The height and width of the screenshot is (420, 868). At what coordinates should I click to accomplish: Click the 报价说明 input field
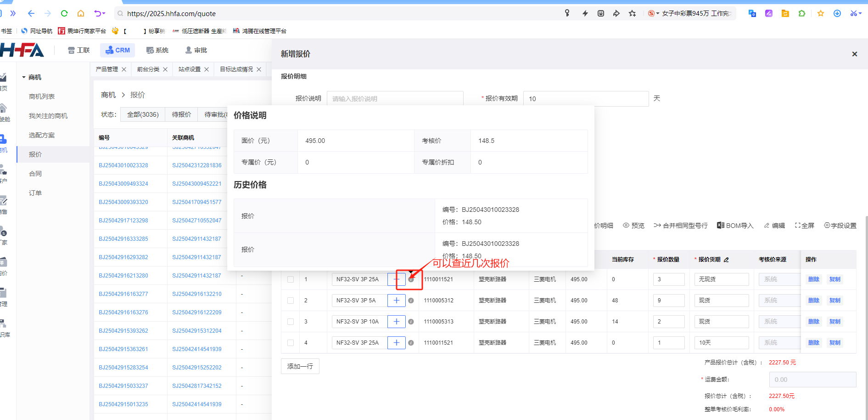point(395,99)
